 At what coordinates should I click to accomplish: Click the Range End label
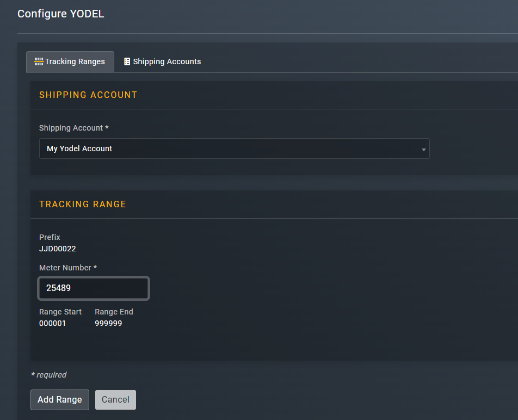click(114, 312)
